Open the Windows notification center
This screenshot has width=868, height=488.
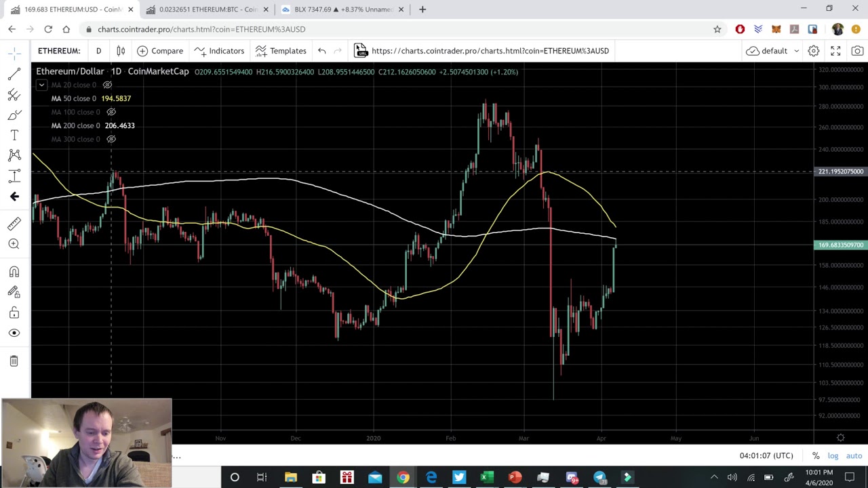pos(850,478)
